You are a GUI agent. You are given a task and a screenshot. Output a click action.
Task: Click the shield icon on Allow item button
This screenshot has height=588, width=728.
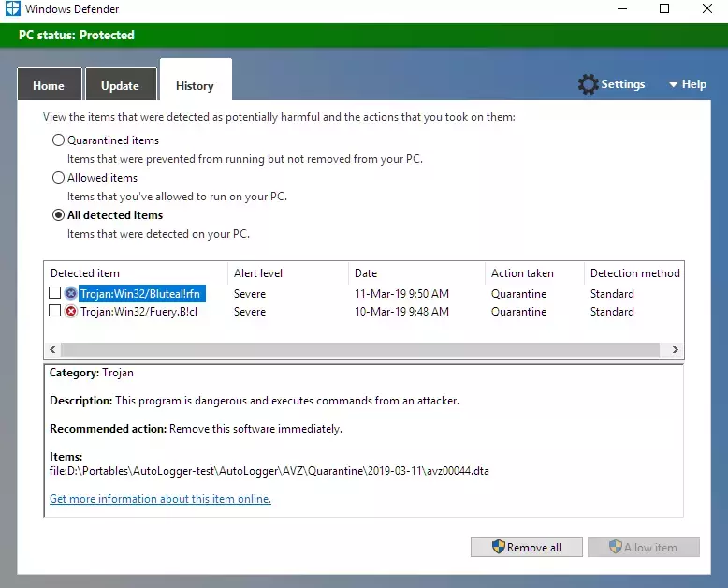click(615, 547)
